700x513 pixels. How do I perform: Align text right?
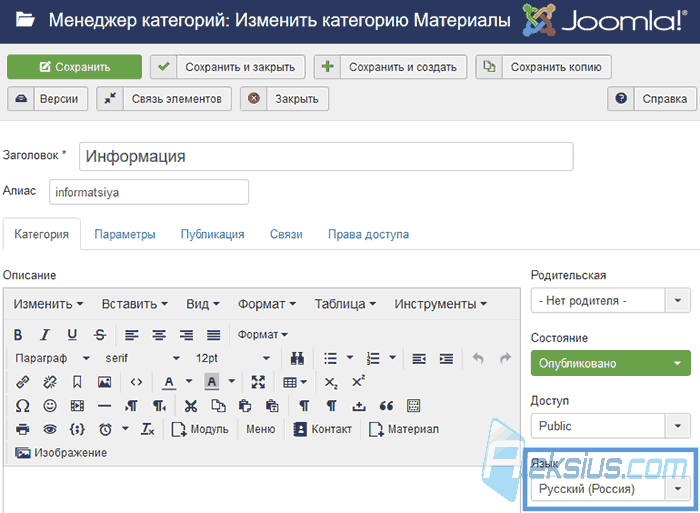186,334
